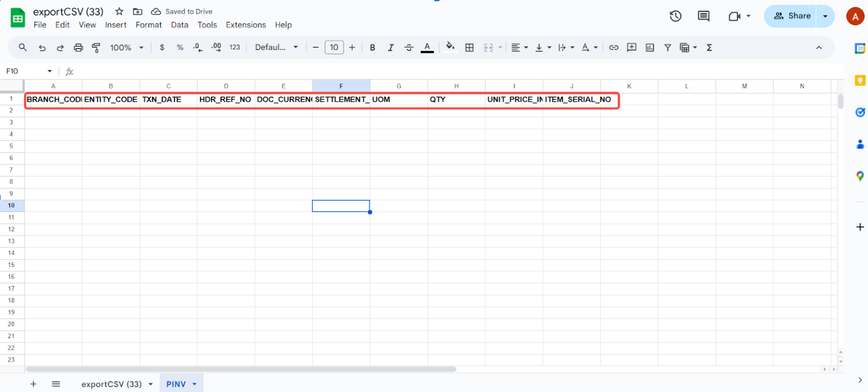Open the fill color paint bucket
The height and width of the screenshot is (392, 868).
click(x=450, y=48)
